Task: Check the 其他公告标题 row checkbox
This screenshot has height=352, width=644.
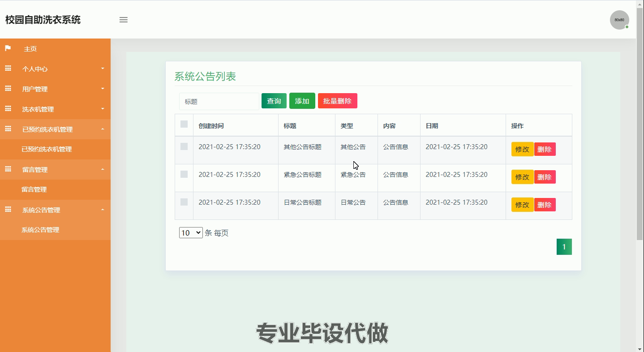Action: click(x=184, y=146)
